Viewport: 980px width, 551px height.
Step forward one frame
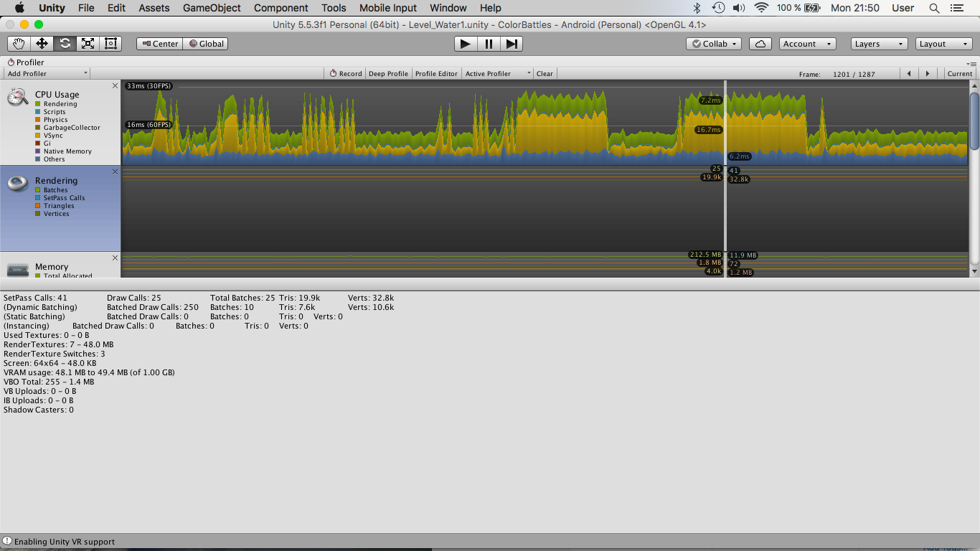[512, 44]
